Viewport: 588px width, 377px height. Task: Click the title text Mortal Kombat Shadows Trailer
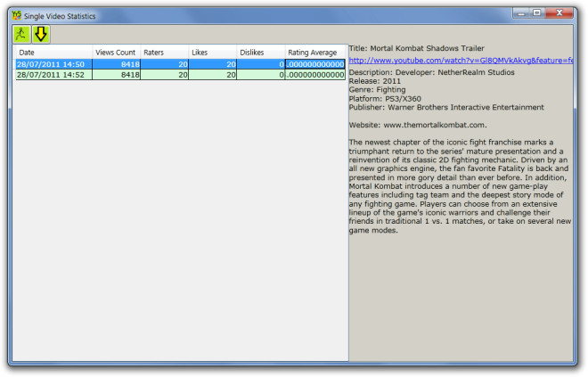[427, 48]
